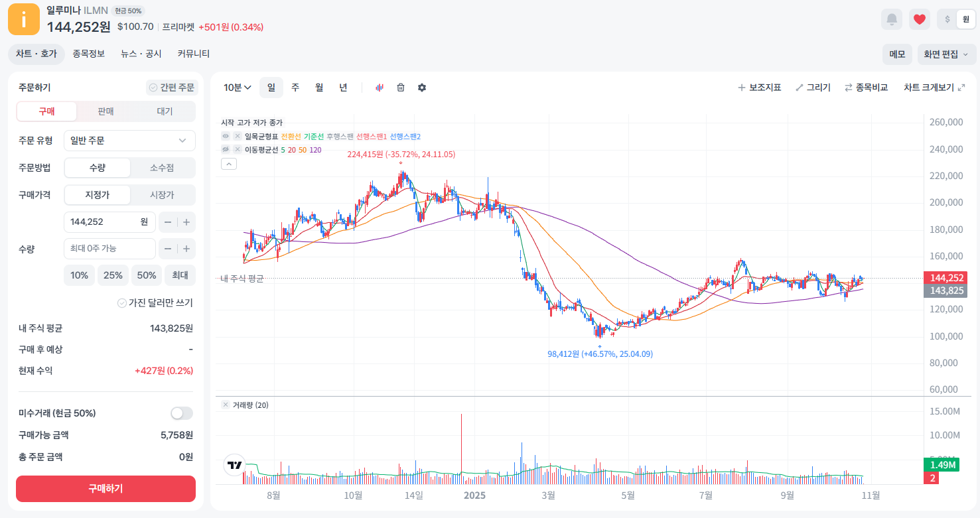This screenshot has width=980, height=518.
Task: Open the 주문 유형 dropdown
Action: coord(129,141)
